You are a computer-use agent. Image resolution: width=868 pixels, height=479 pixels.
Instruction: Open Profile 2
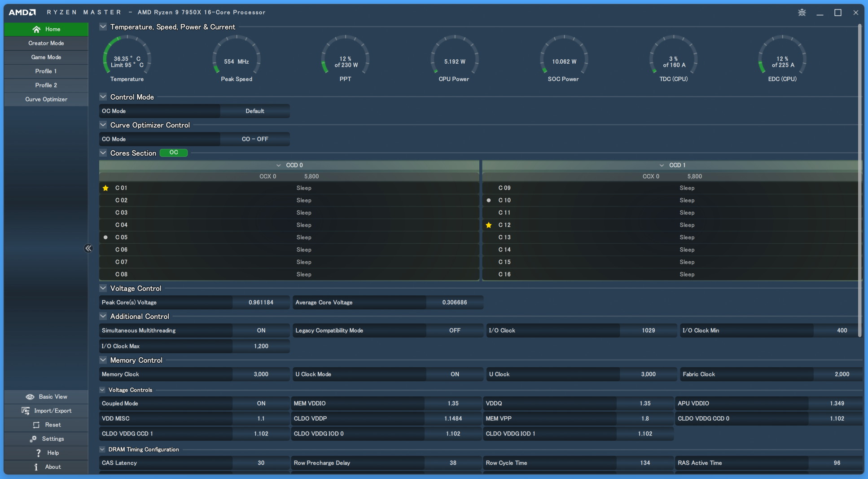[x=46, y=85]
